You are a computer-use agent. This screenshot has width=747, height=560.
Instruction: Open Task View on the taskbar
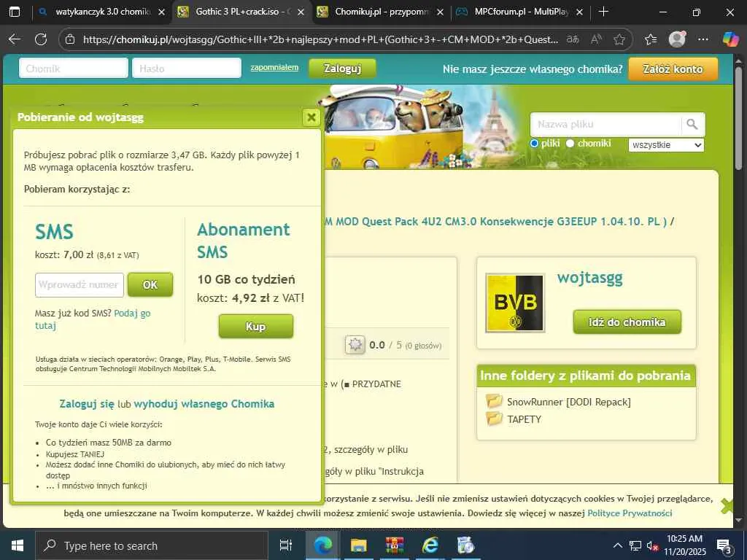(x=285, y=545)
